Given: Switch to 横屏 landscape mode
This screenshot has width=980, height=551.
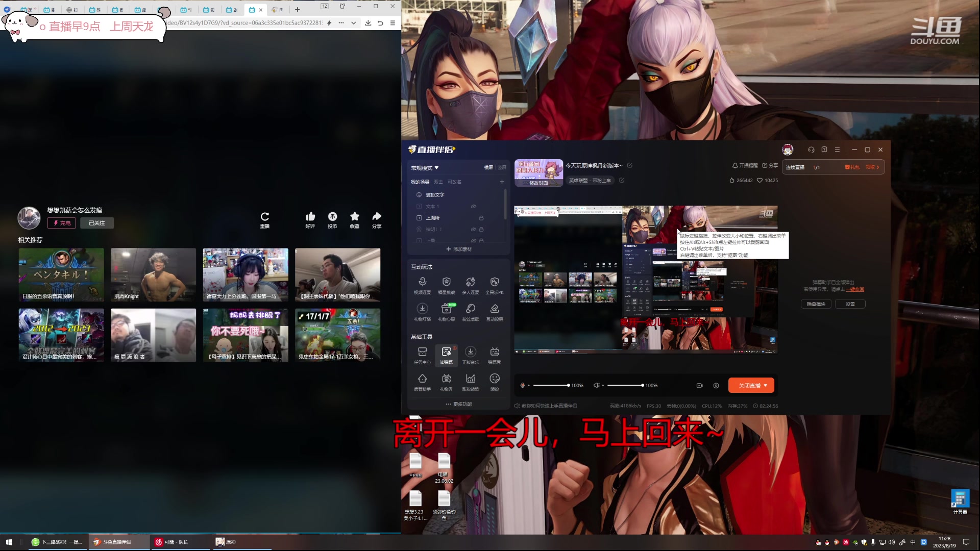Looking at the screenshot, I should click(x=488, y=167).
